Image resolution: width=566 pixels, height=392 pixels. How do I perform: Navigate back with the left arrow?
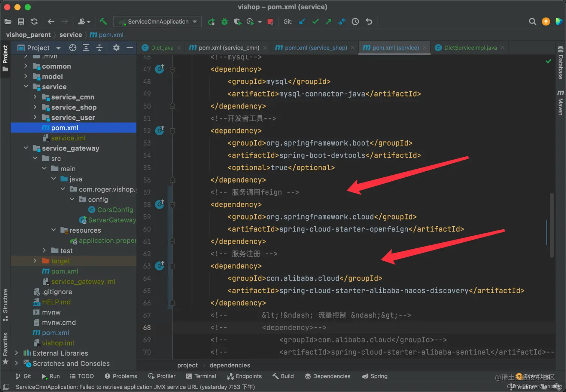coord(51,22)
